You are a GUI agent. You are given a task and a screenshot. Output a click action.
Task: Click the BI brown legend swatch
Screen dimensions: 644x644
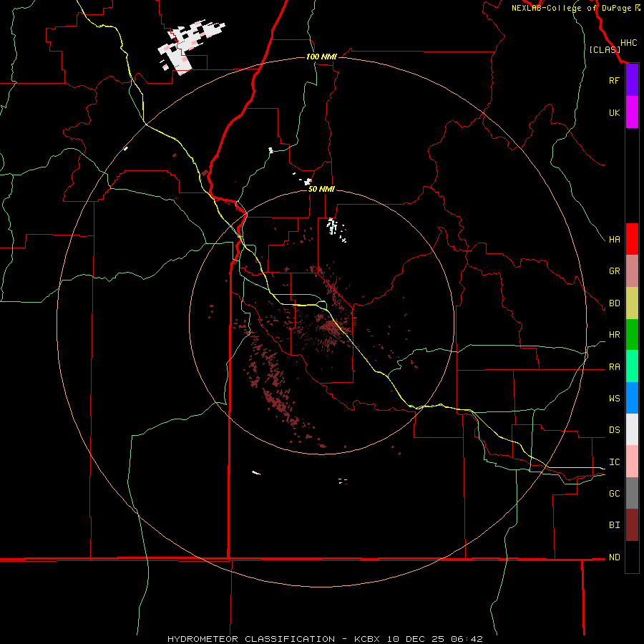[632, 525]
